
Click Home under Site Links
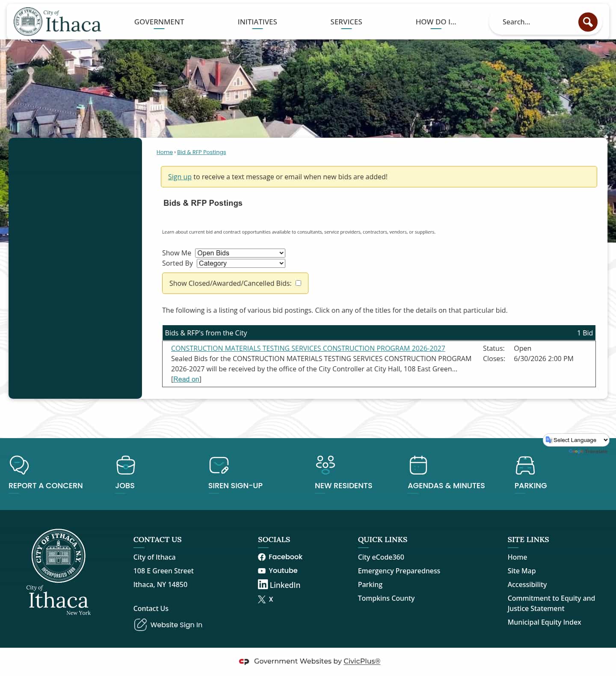point(517,557)
